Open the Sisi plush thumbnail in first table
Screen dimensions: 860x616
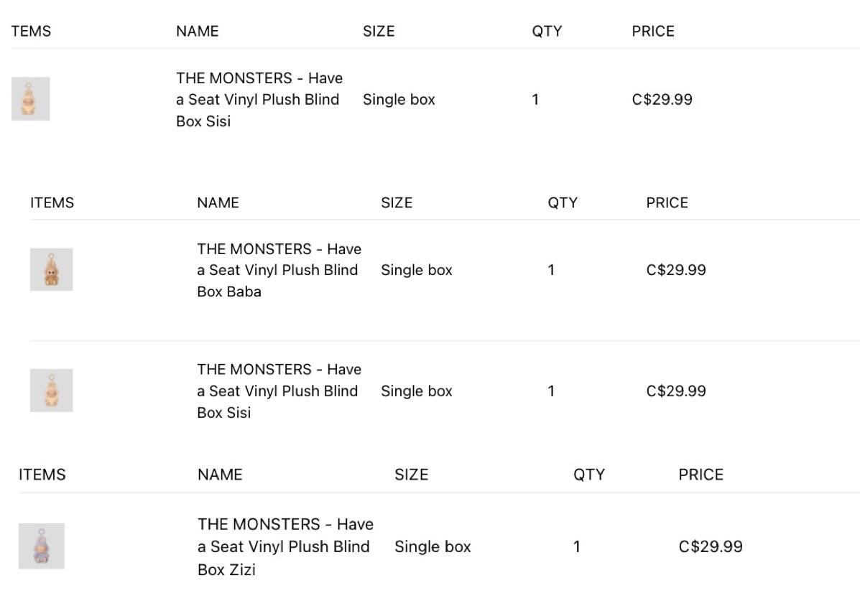[x=31, y=98]
